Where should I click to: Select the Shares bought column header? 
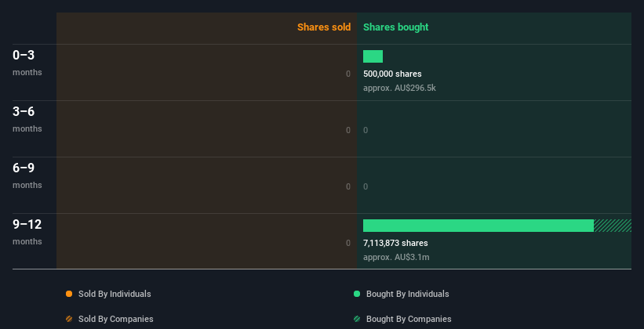click(x=395, y=27)
